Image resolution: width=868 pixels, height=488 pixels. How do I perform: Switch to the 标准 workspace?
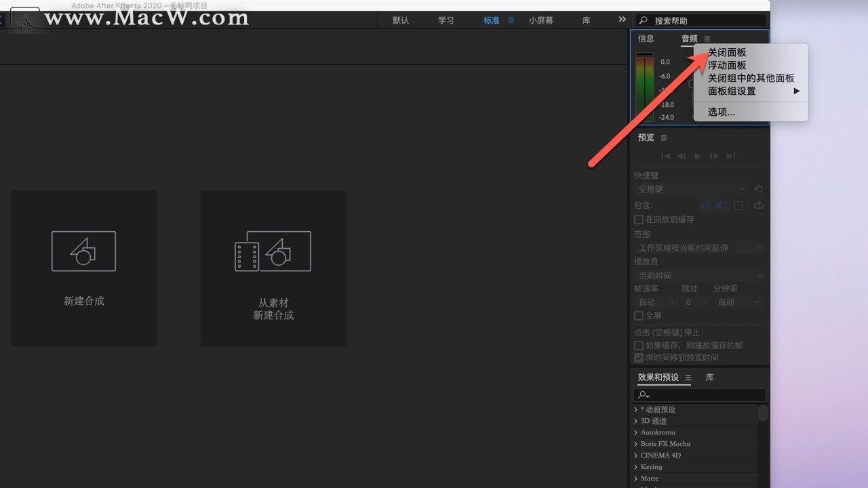(492, 20)
